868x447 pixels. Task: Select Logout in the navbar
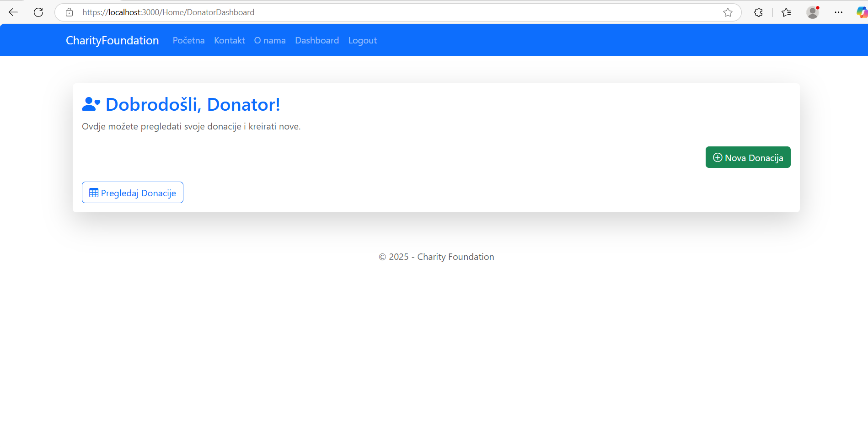click(x=363, y=40)
